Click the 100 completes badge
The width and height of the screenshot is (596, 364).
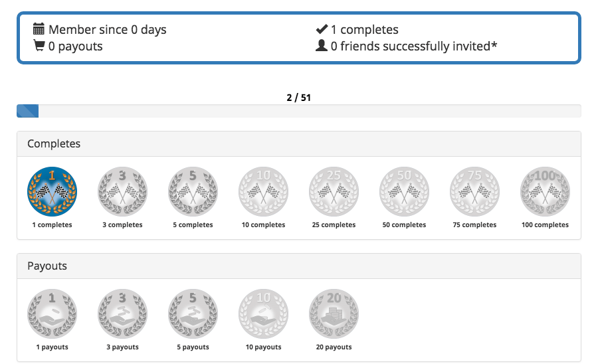(x=545, y=191)
